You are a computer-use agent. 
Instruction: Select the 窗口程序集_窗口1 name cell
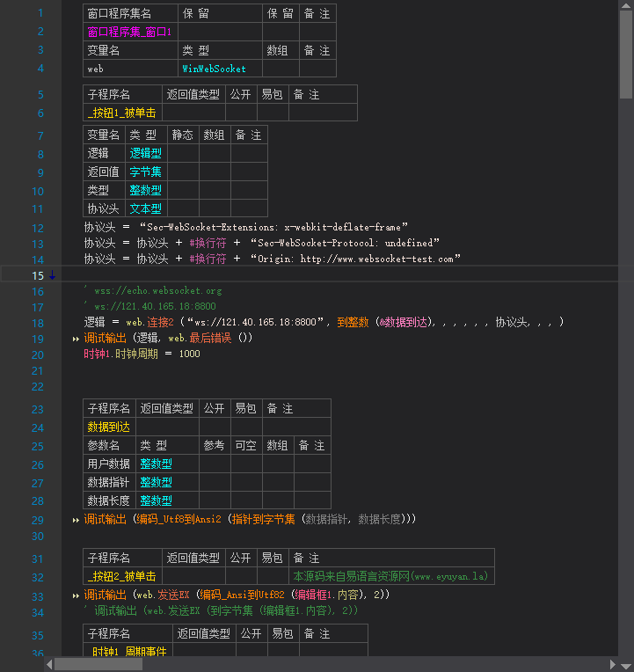(130, 33)
